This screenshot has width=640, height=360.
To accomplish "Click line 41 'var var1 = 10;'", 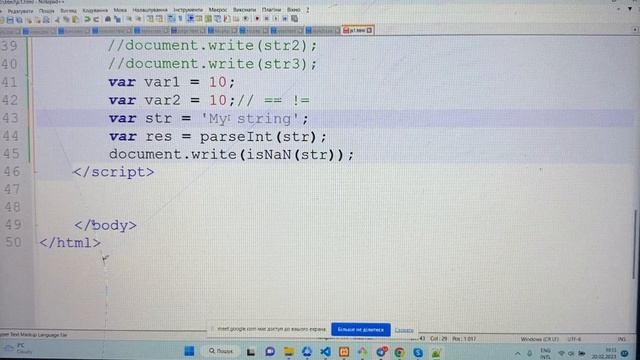I will pos(172,82).
